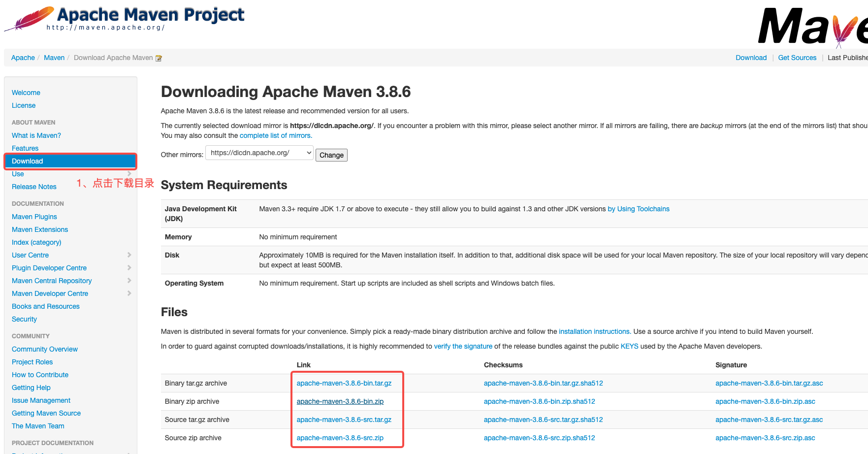
Task: Click the verify the signature link
Action: (x=463, y=346)
